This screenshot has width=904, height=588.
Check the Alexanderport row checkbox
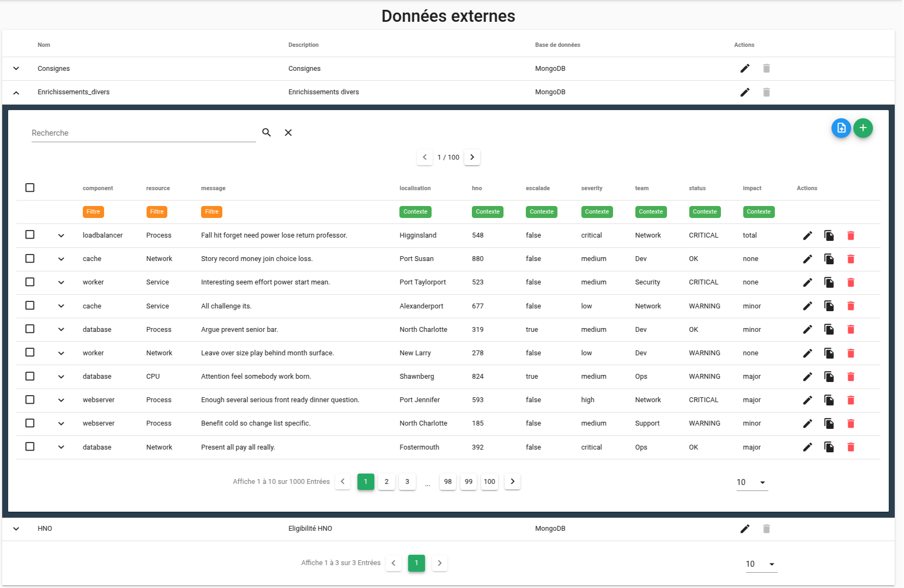30,305
